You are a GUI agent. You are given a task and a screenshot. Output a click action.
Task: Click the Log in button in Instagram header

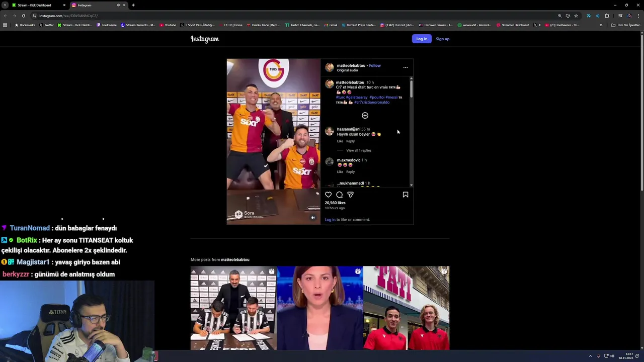422,39
